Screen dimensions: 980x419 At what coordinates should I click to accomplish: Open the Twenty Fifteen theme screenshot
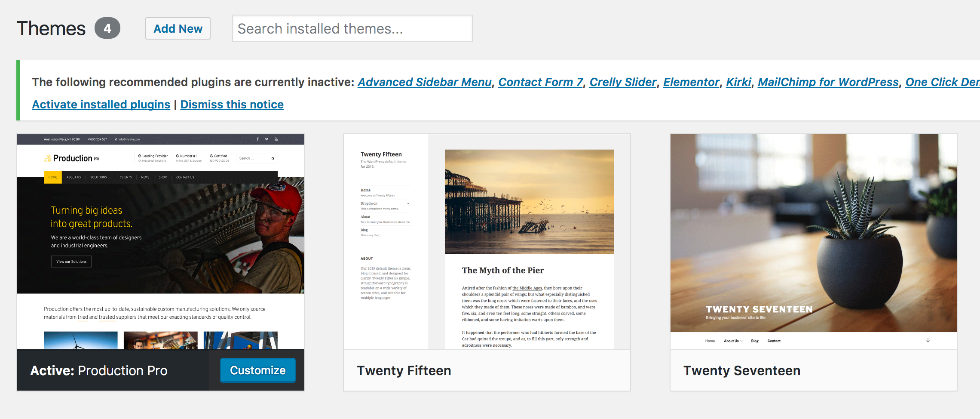[x=487, y=242]
